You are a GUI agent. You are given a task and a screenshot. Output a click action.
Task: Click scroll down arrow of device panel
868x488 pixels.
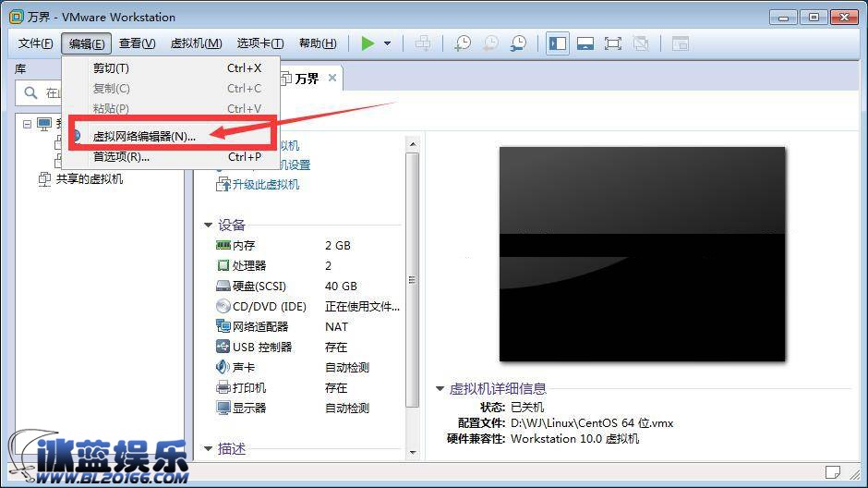(413, 453)
